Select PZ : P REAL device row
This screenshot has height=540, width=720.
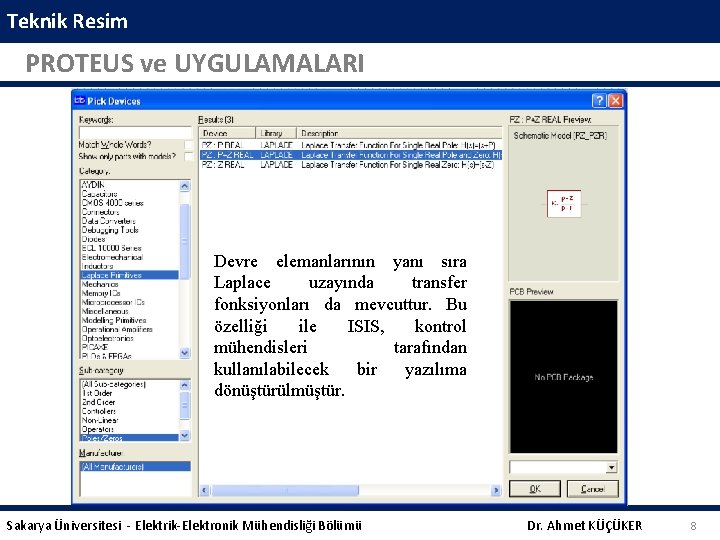351,145
